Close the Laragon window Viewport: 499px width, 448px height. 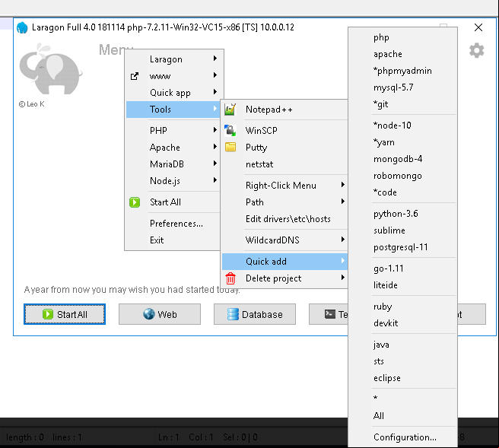point(478,27)
